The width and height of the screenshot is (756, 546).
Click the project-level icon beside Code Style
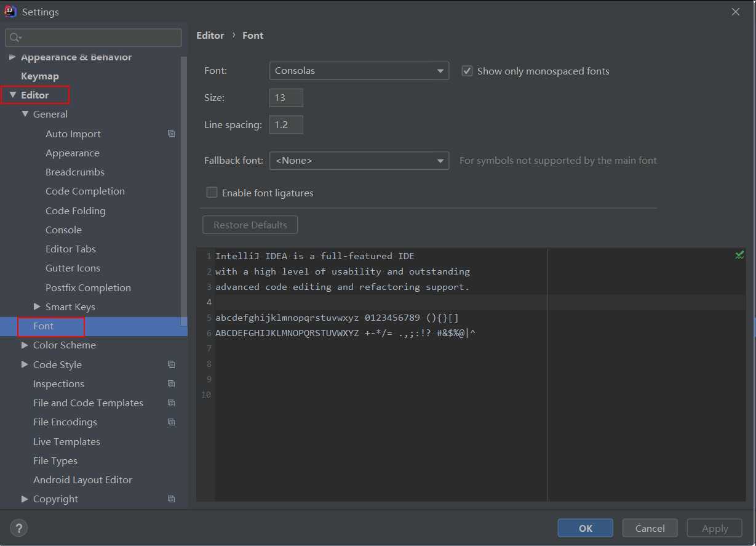tap(172, 364)
